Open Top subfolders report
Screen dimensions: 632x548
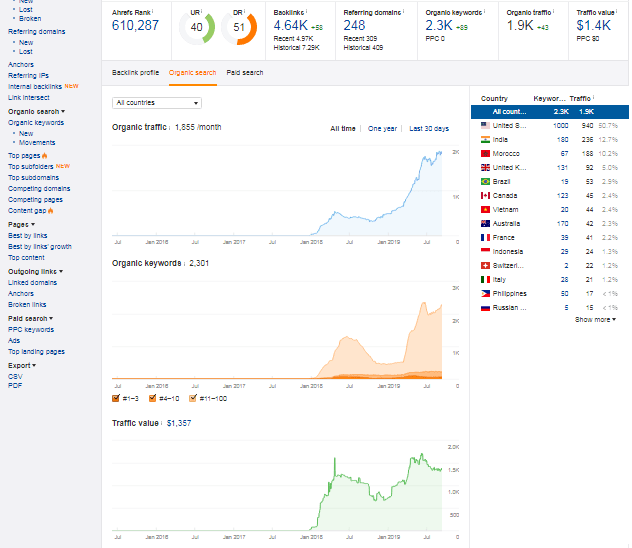point(31,166)
